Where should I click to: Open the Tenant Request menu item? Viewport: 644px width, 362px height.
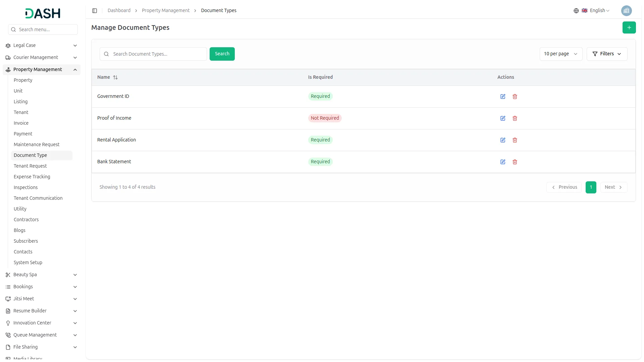(30, 166)
